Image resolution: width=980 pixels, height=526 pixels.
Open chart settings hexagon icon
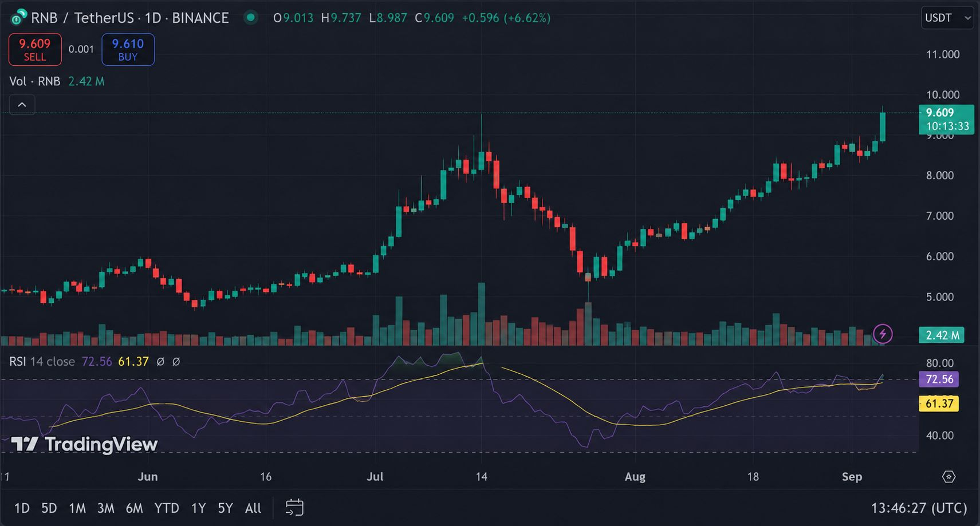click(x=949, y=477)
